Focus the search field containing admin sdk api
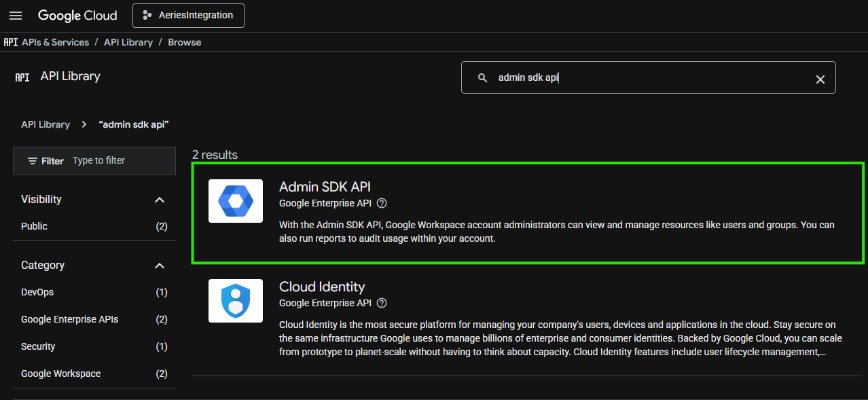868x400 pixels. point(648,77)
